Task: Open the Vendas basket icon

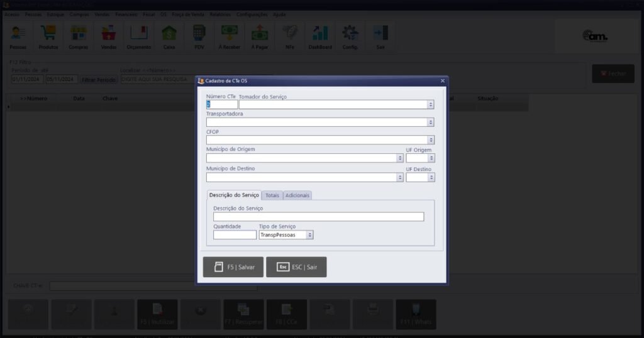Action: click(109, 36)
